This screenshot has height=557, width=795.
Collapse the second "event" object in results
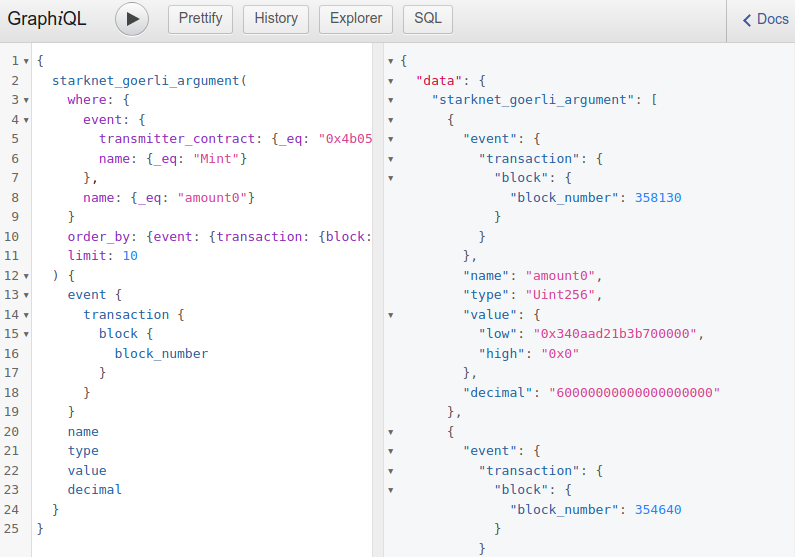tap(390, 452)
